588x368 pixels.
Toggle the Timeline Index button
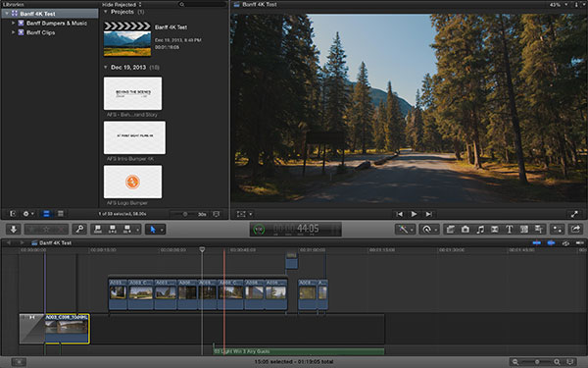click(x=19, y=362)
